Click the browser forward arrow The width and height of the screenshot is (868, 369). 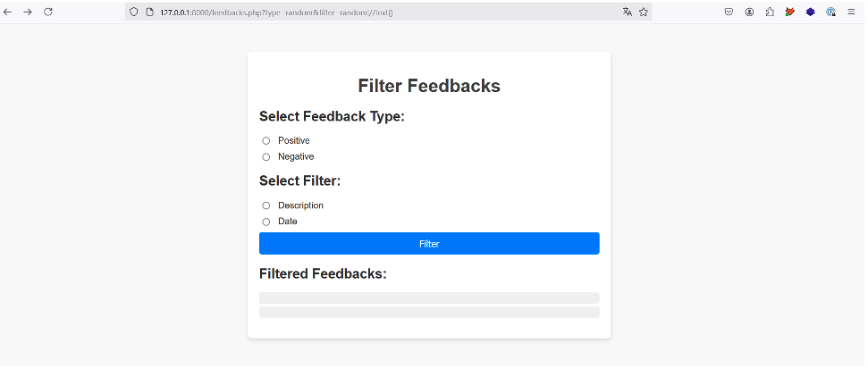pyautogui.click(x=28, y=12)
